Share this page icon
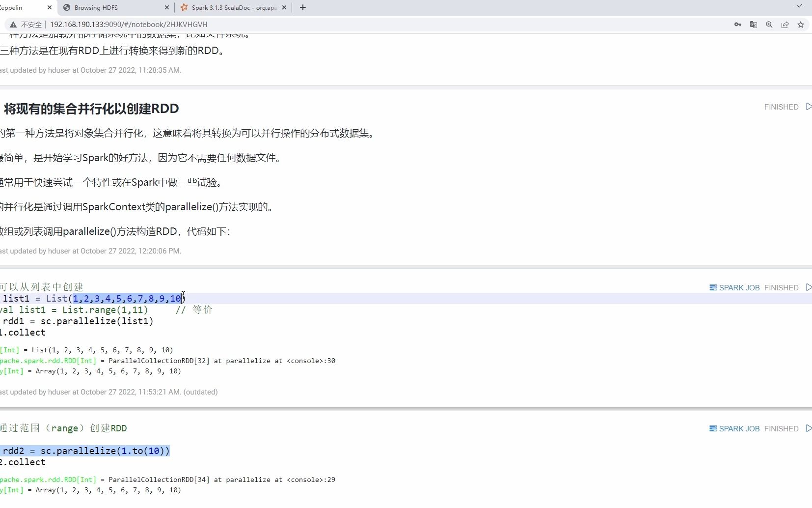The height and width of the screenshot is (508, 812). (x=785, y=25)
